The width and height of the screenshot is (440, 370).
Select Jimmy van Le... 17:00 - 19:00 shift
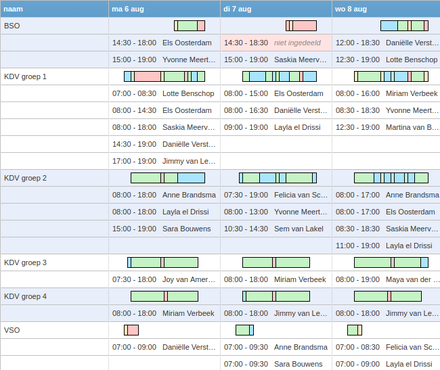(164, 161)
